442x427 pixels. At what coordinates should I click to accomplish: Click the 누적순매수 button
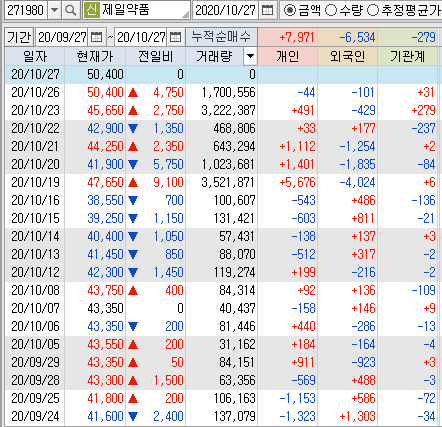pyautogui.click(x=221, y=37)
